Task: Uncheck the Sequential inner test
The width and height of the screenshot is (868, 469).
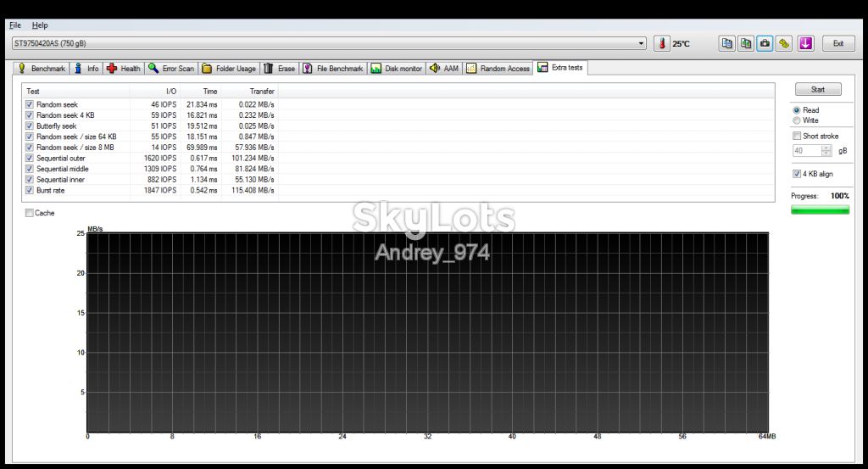Action: 30,180
